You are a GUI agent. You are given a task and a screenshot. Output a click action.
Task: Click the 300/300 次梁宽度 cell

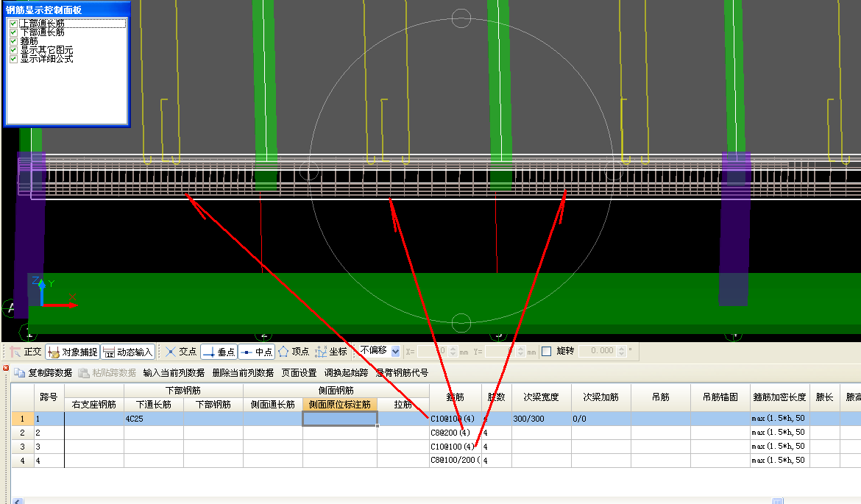point(541,419)
